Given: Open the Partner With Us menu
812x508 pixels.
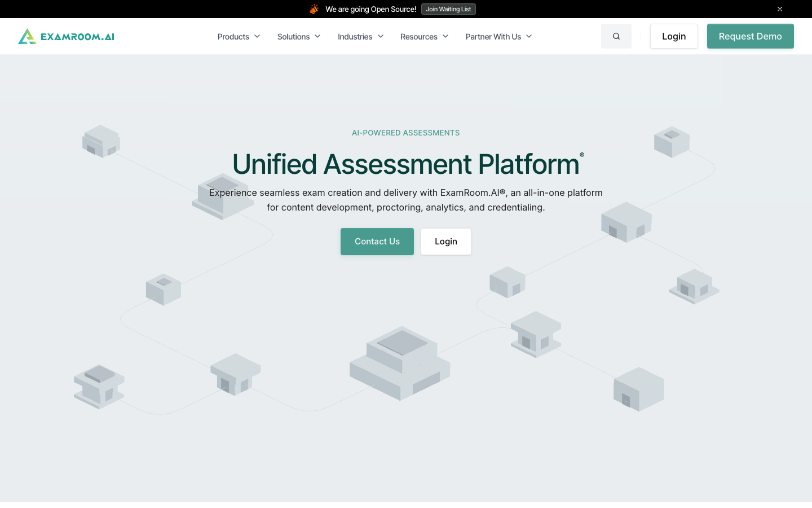Looking at the screenshot, I should (499, 36).
